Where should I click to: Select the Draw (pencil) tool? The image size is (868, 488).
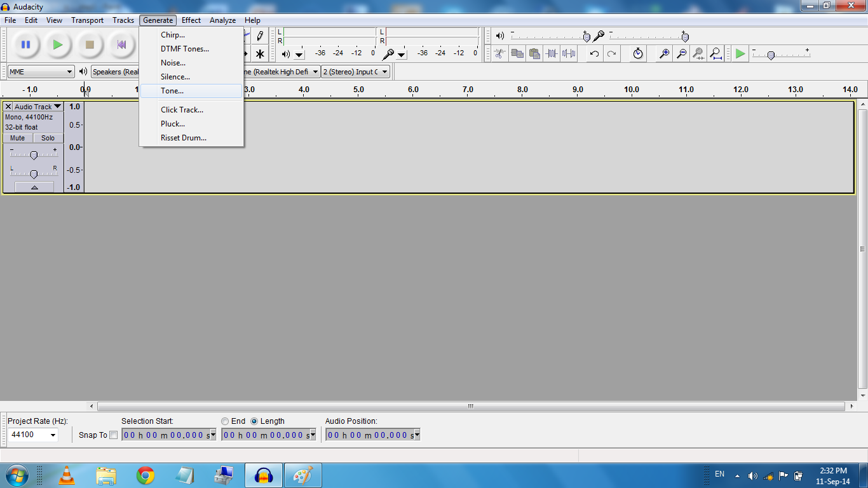tap(259, 36)
